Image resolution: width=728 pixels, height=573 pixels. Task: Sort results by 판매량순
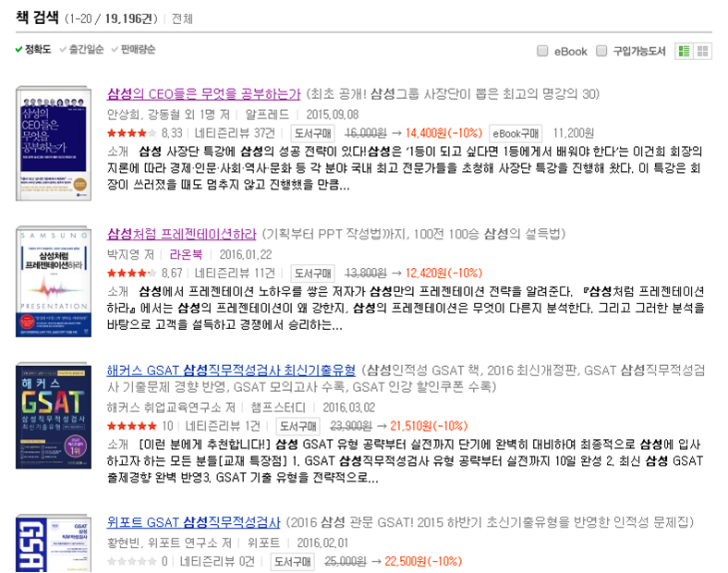coord(134,49)
